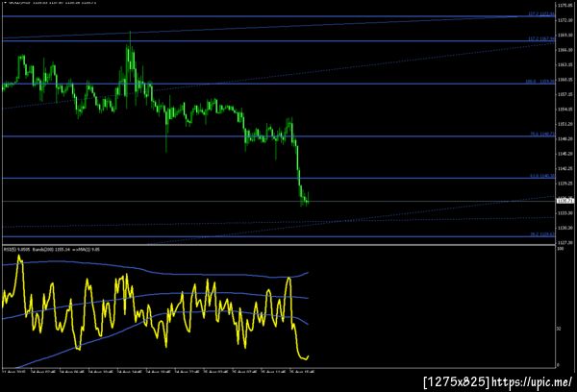Click the 100 level on the RSI scale
The width and height of the screenshot is (577, 392).
click(561, 249)
